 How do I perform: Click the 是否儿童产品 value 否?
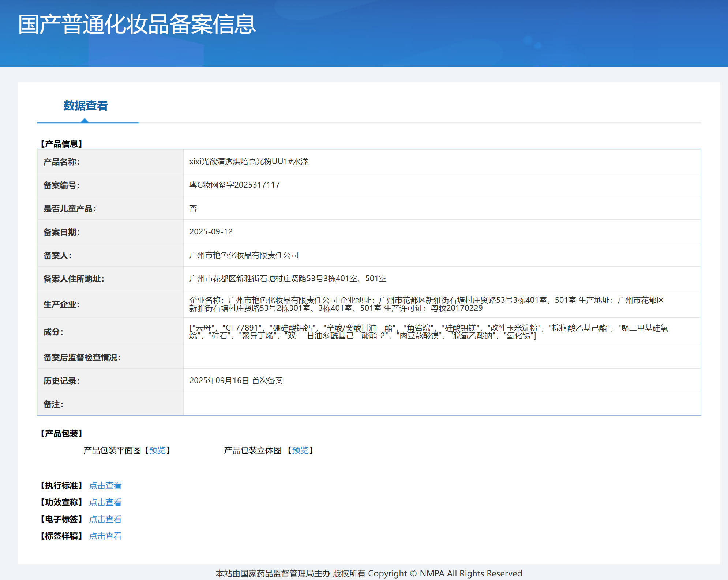pyautogui.click(x=193, y=208)
